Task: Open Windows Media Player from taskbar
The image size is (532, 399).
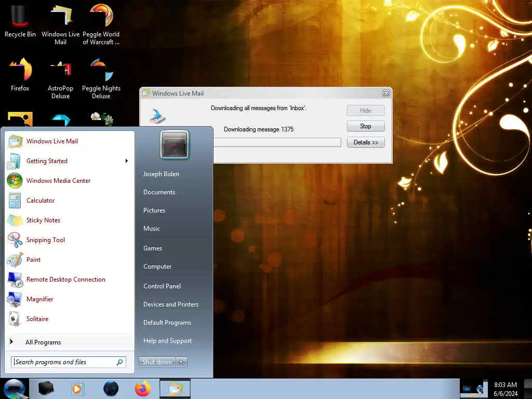Action: 77,389
